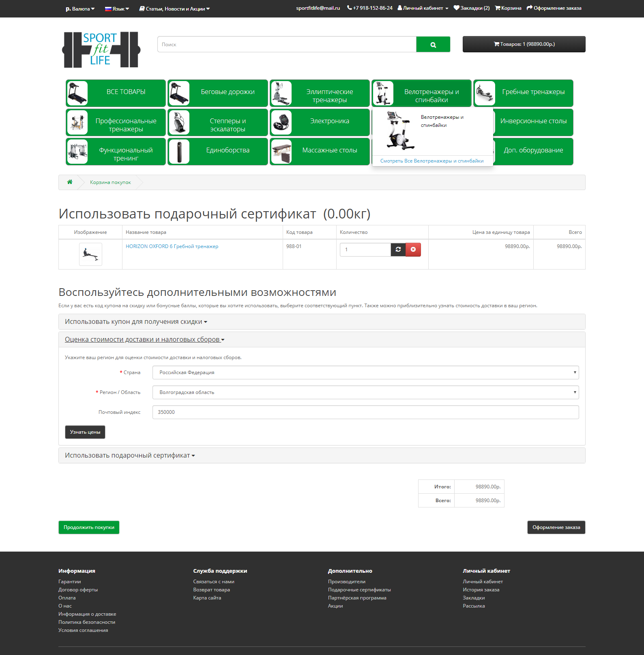Open the Регион / Область select box
This screenshot has width=644, height=655.
click(x=366, y=392)
